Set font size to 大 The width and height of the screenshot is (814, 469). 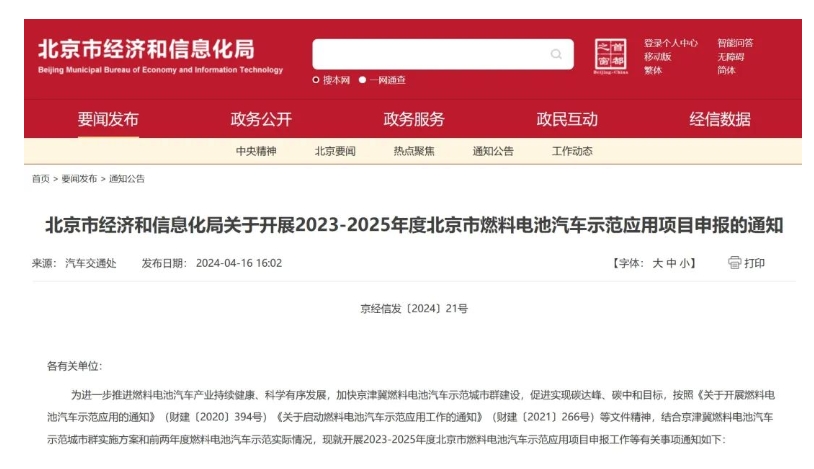coord(657,263)
